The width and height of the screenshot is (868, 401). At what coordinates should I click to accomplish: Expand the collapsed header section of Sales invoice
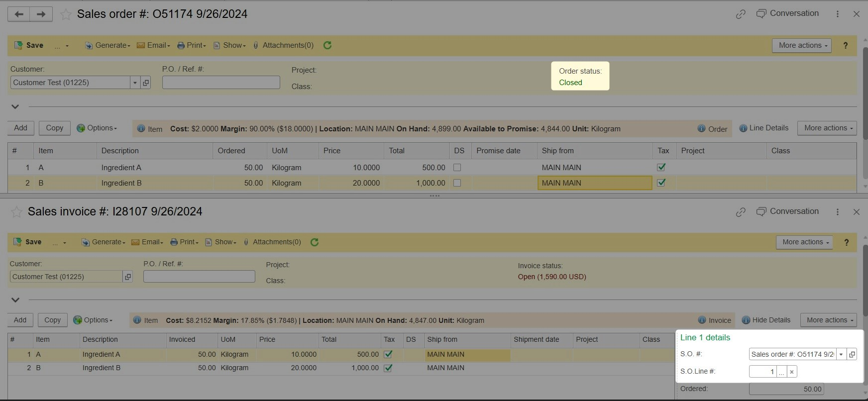point(15,300)
